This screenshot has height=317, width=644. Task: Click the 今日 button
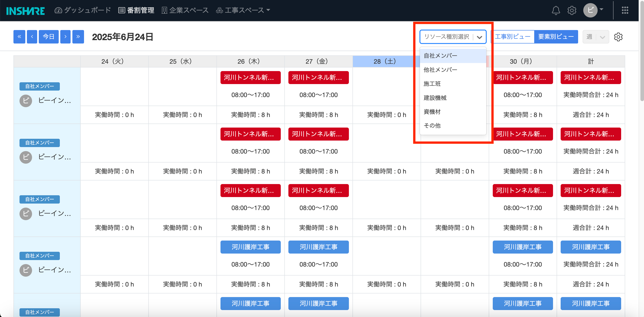48,37
